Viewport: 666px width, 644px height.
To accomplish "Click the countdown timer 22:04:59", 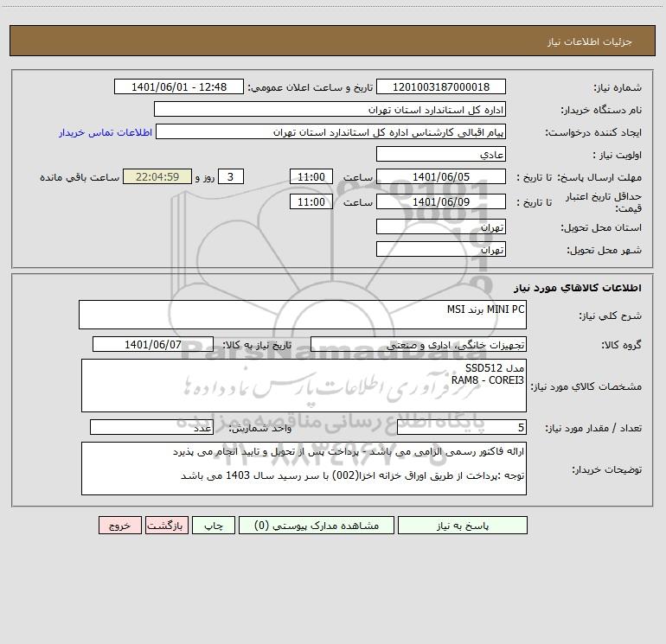I will 157,177.
